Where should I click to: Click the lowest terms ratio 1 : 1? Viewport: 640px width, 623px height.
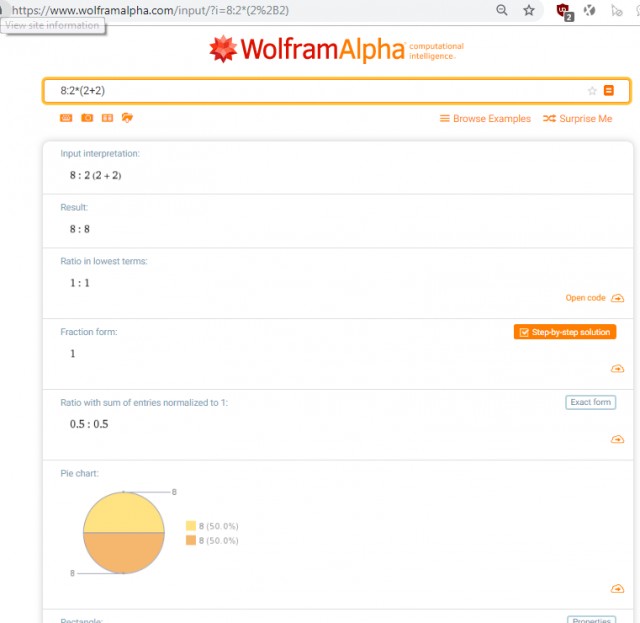click(80, 283)
